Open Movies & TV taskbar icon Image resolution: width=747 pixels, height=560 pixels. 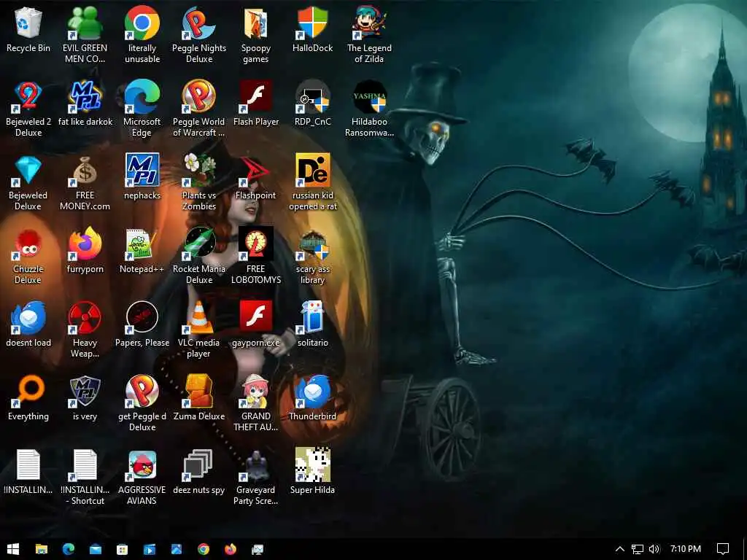[150, 549]
